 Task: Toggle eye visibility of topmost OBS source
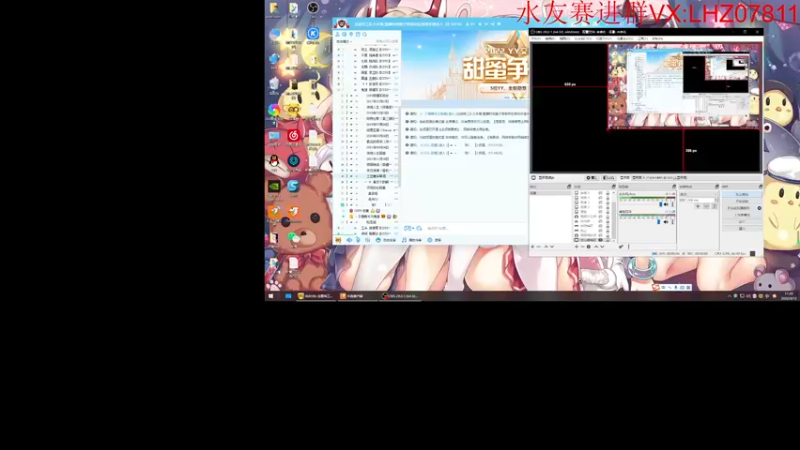601,193
